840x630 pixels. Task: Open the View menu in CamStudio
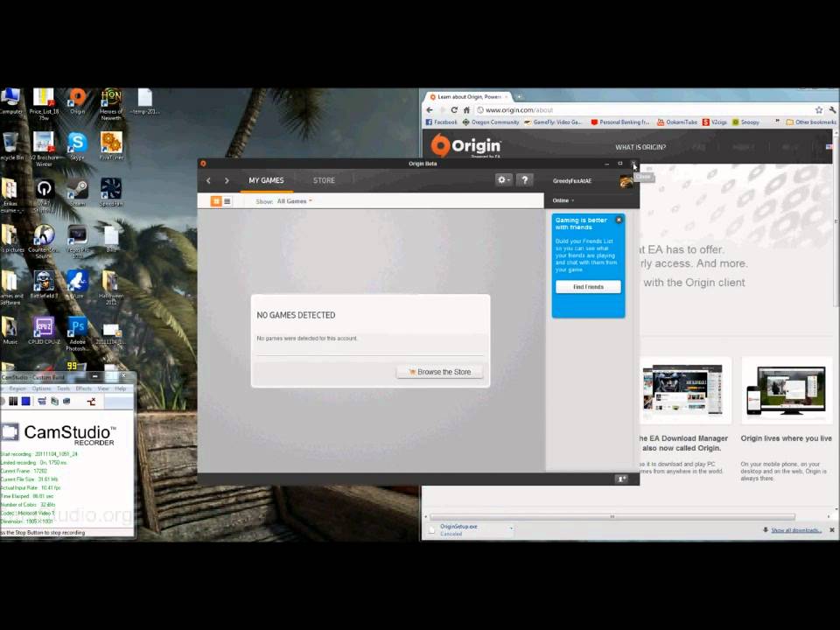coord(103,388)
